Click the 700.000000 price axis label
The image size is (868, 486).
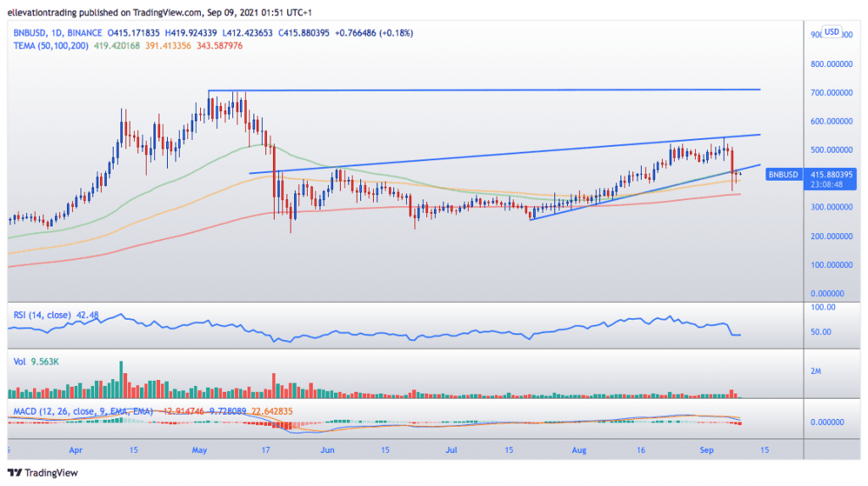pyautogui.click(x=832, y=92)
